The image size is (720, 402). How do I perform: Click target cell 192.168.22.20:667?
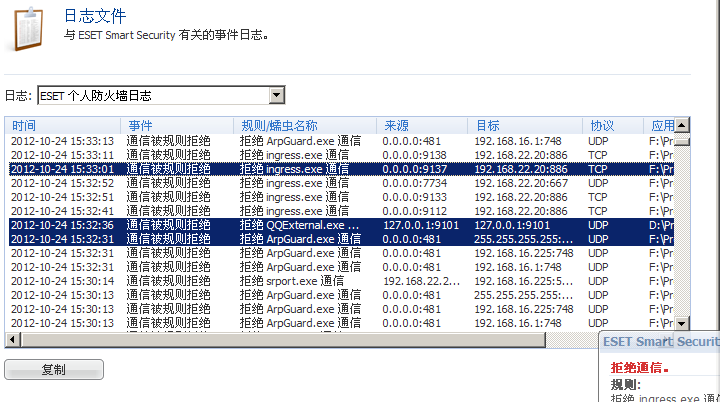pos(521,183)
